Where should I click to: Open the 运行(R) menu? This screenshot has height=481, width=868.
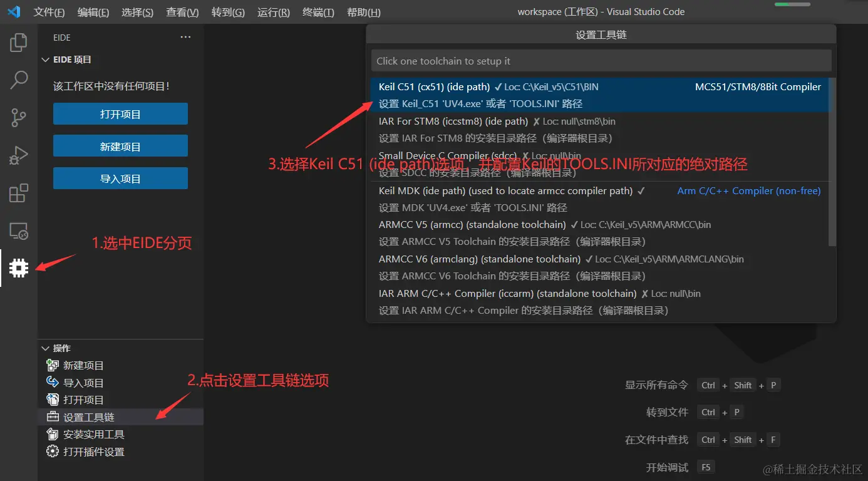coord(274,13)
